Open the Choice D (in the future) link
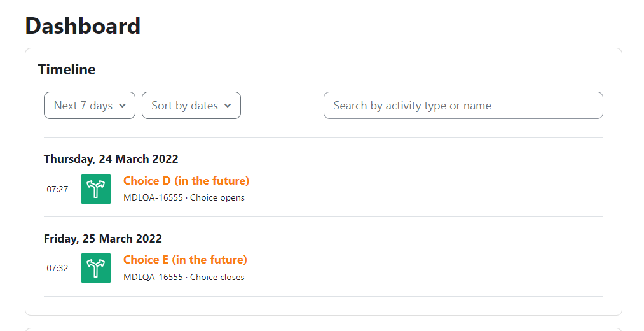 pyautogui.click(x=186, y=181)
